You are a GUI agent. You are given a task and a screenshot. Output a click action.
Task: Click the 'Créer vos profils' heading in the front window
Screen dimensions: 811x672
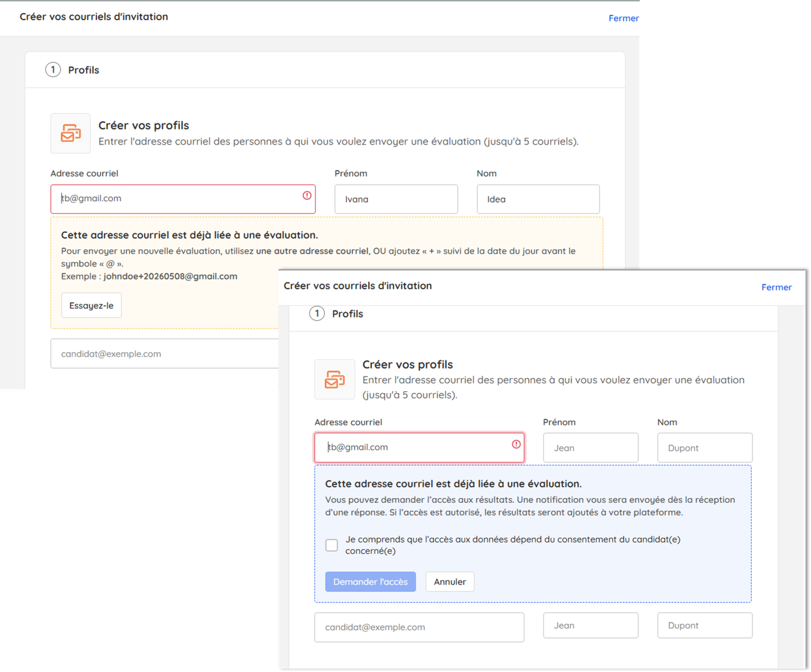point(407,364)
